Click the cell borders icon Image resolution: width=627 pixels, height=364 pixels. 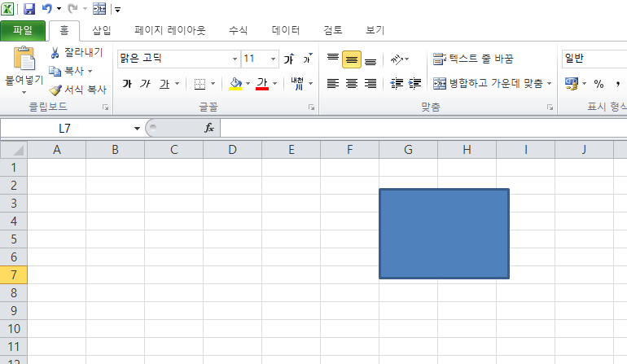199,84
